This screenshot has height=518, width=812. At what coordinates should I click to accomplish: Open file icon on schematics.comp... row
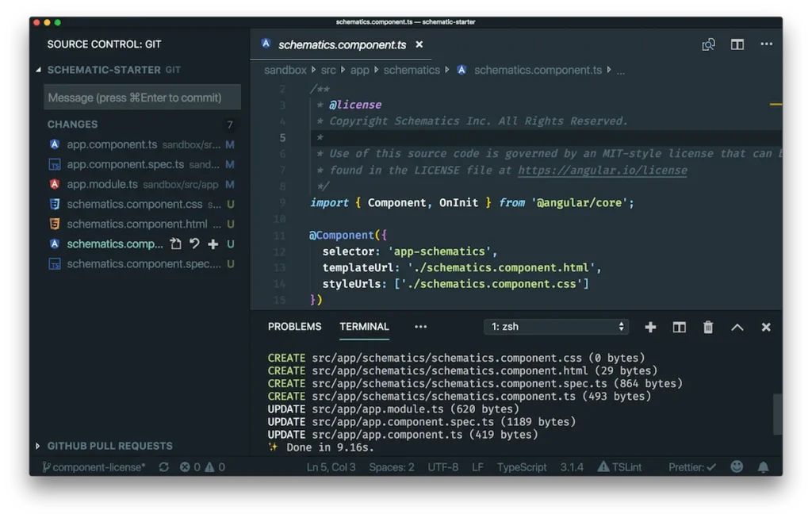[x=175, y=244]
